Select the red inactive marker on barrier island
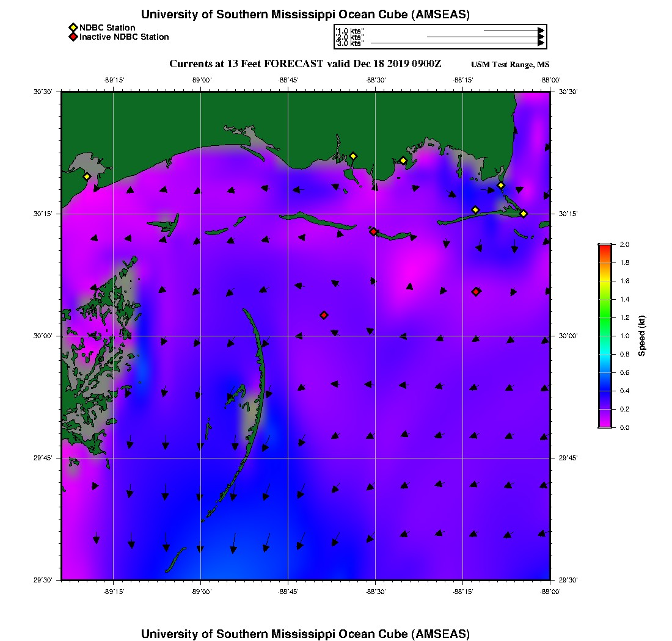 tap(373, 231)
